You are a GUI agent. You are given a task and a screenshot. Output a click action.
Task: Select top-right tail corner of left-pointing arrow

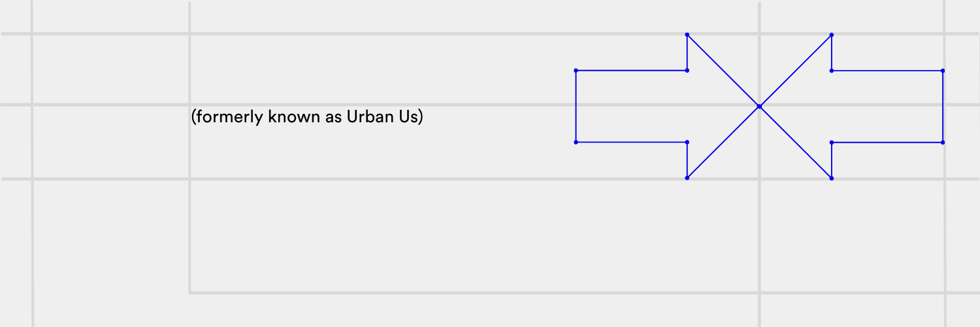[943, 70]
